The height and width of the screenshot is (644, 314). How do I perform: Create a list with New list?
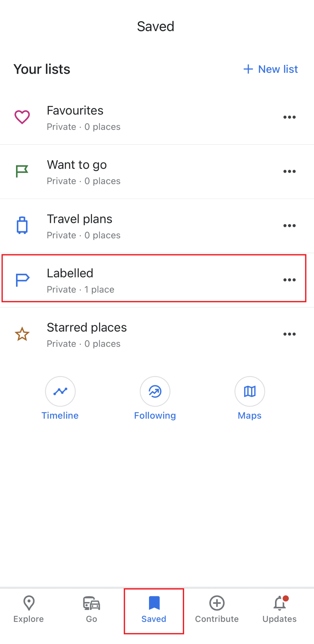tap(270, 69)
